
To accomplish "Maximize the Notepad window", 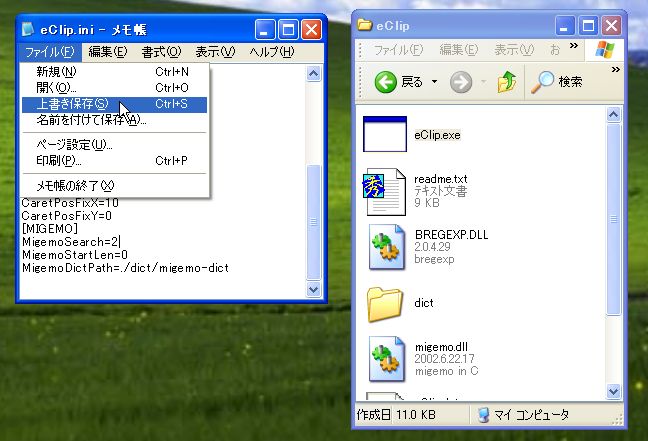I will (288, 29).
